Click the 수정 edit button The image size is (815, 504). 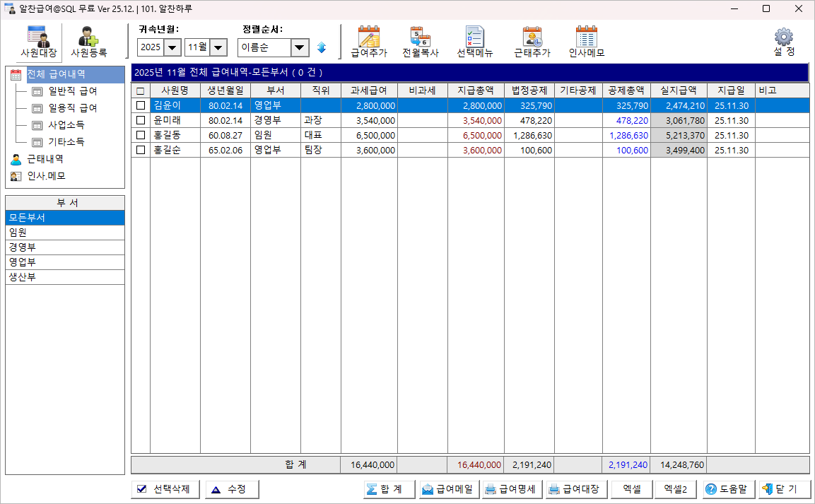coord(232,489)
